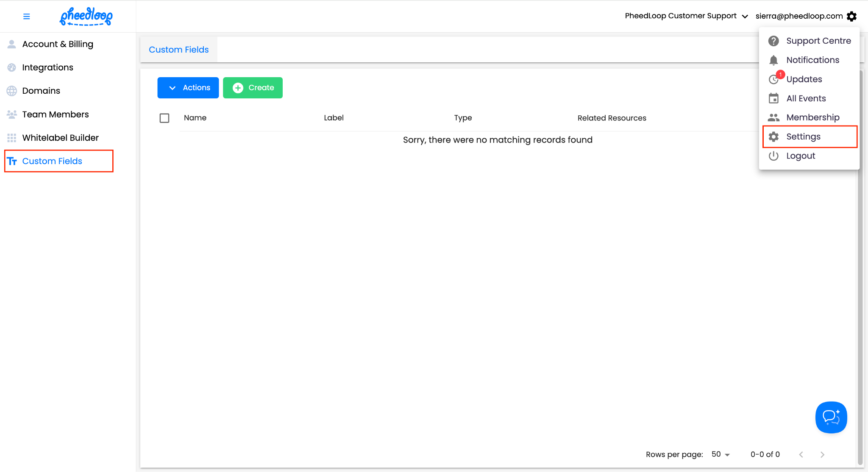Expand the Actions dropdown button
Screen dimensions: 868x472
(188, 88)
